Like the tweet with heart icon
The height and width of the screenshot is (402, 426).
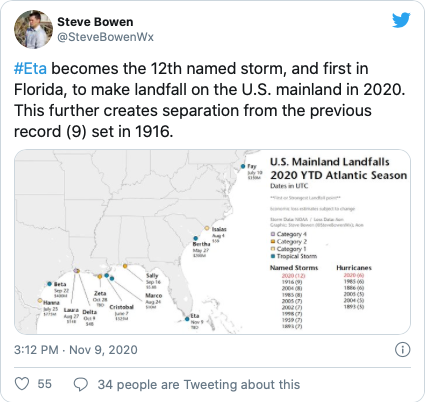click(x=22, y=384)
